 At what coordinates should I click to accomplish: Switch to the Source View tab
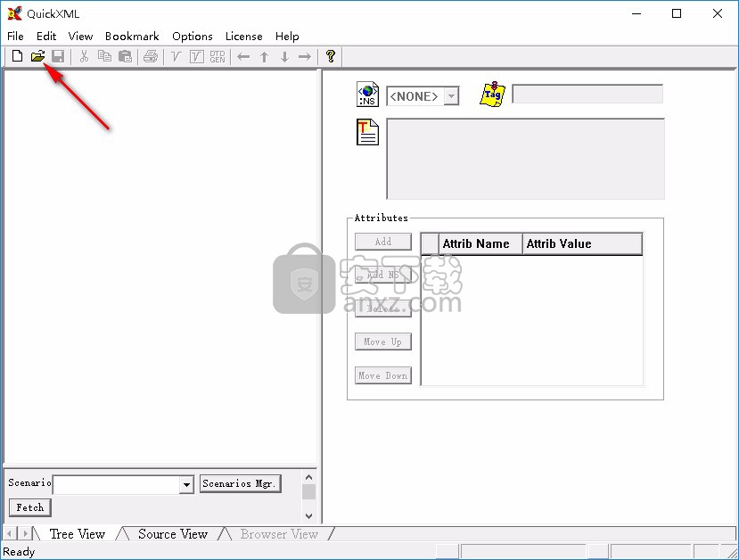pos(173,534)
